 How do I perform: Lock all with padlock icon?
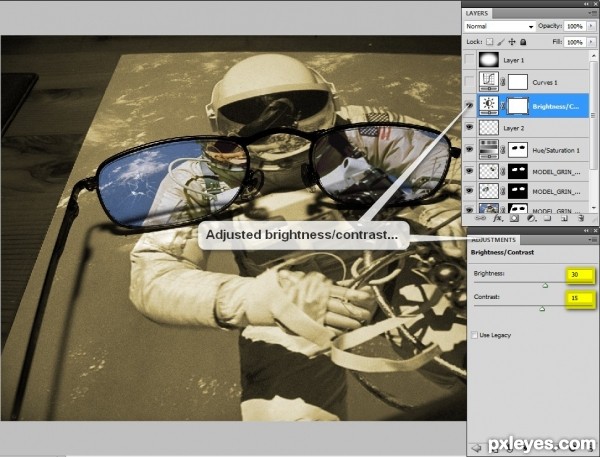click(523, 42)
